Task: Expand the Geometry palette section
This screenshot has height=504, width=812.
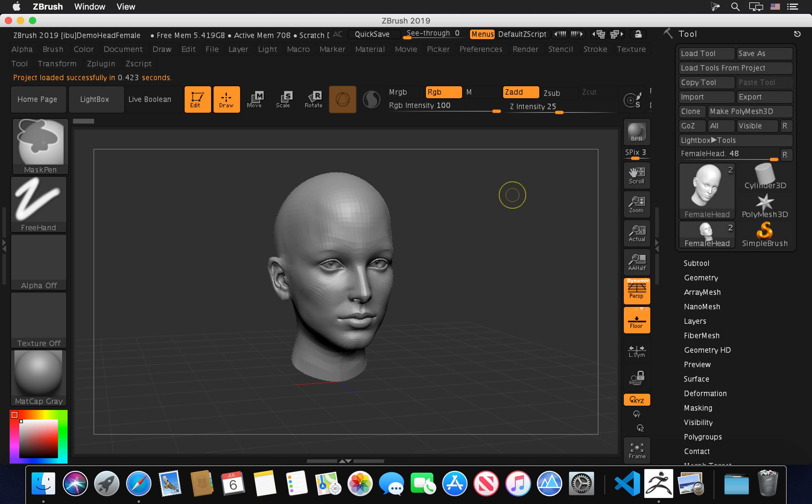Action: pyautogui.click(x=701, y=278)
